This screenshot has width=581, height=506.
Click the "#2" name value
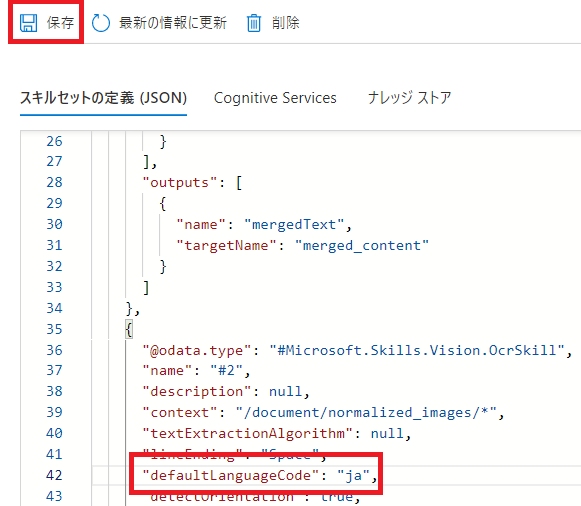pos(226,370)
